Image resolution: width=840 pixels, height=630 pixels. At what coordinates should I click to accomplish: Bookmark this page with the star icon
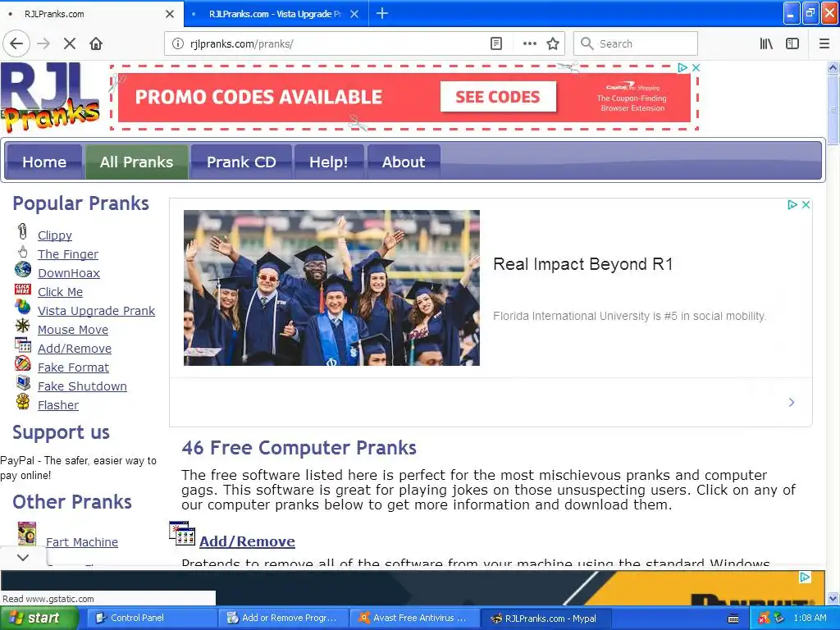pos(553,43)
